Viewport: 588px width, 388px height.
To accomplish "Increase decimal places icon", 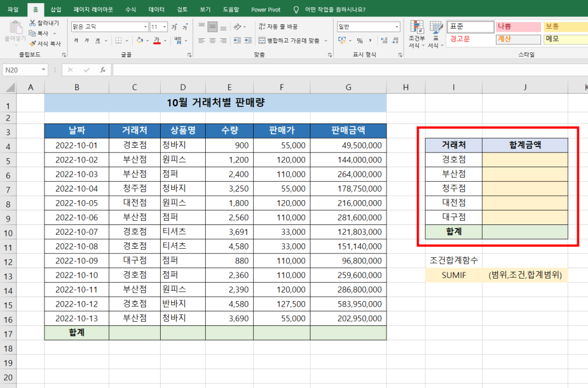I will point(384,41).
